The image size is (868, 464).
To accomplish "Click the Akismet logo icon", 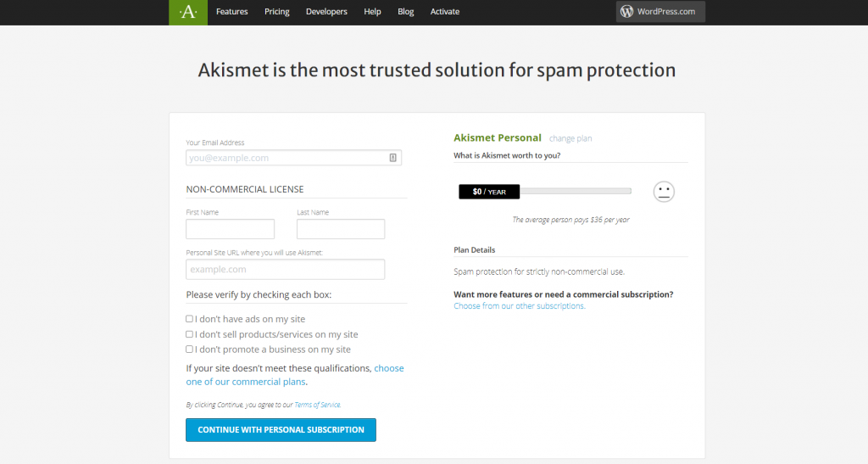I will (188, 12).
